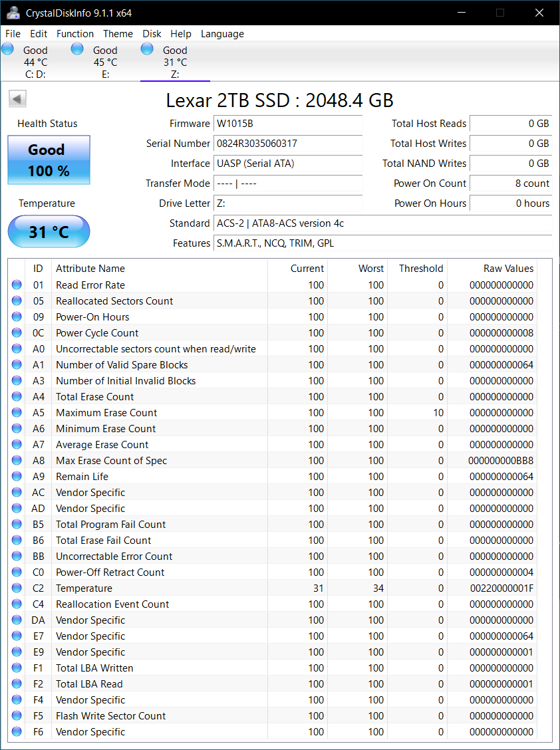Open the Theme menu
Viewport: 560px width, 750px height.
[x=118, y=34]
